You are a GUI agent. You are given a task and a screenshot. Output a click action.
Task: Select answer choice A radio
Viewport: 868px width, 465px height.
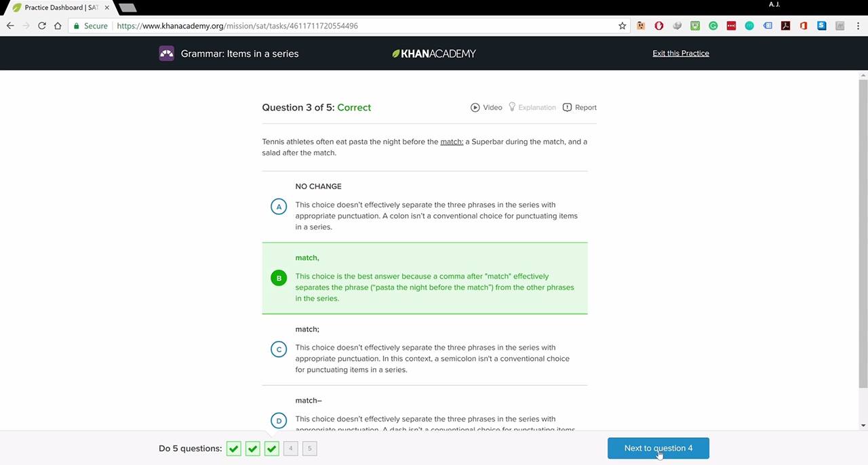(x=279, y=207)
